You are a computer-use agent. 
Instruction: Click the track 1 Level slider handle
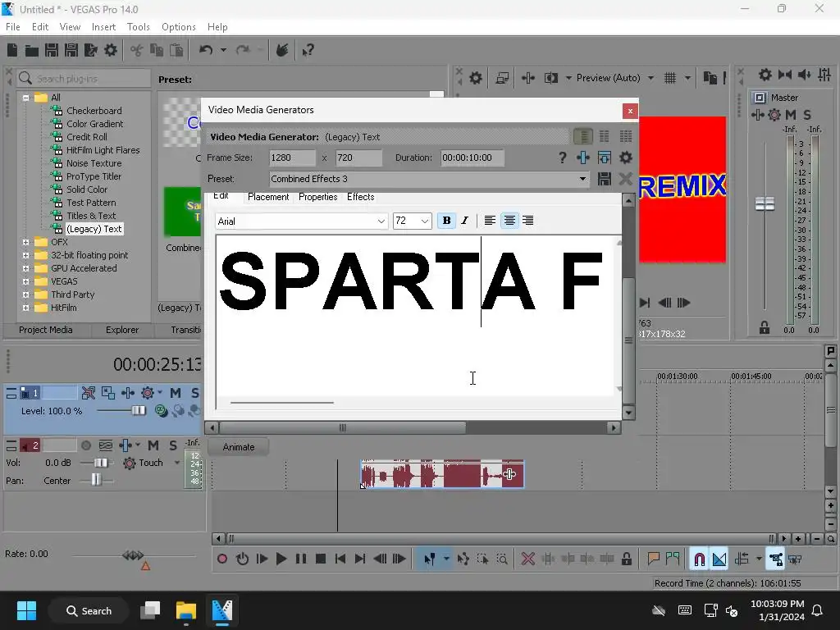coord(138,411)
